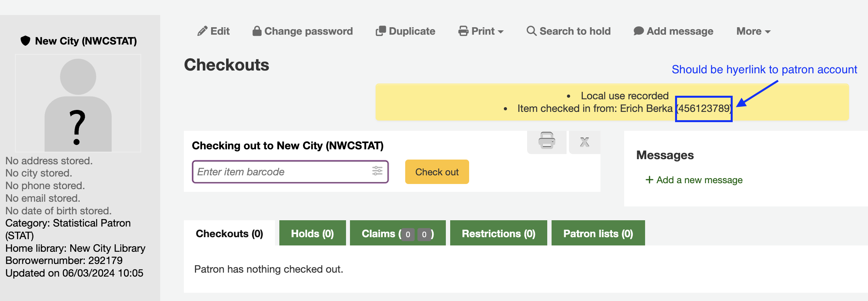The image size is (868, 301).
Task: Expand the More dropdown menu
Action: [x=753, y=31]
